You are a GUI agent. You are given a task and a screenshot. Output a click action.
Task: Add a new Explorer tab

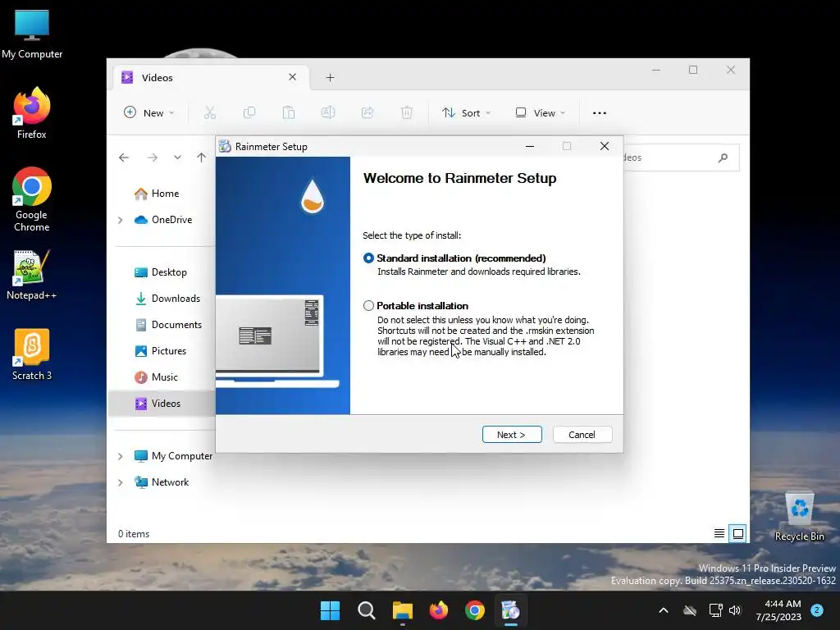330,78
